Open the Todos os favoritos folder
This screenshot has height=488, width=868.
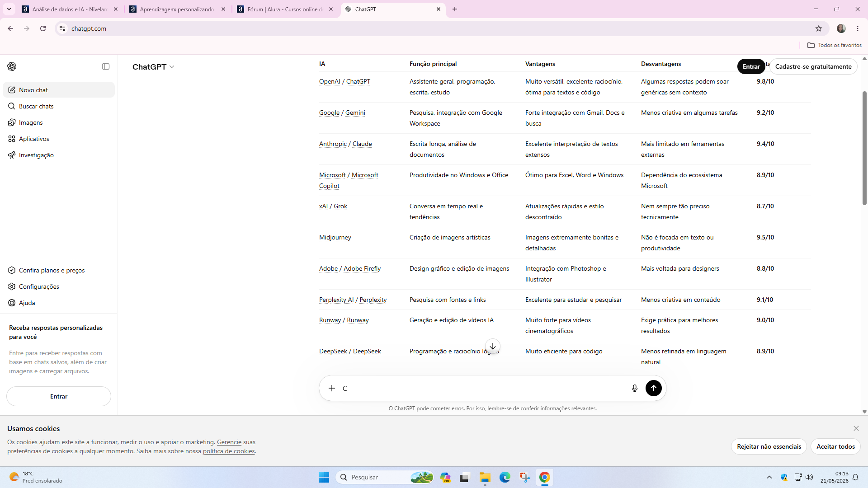coord(835,45)
